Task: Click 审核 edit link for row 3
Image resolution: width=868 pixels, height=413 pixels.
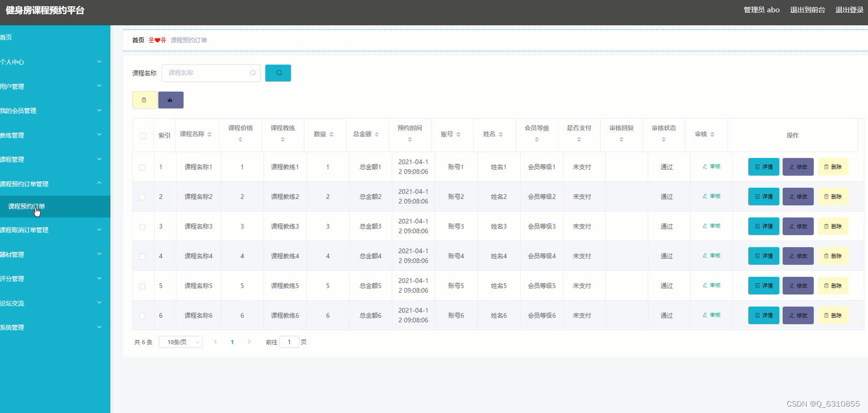Action: coord(712,226)
